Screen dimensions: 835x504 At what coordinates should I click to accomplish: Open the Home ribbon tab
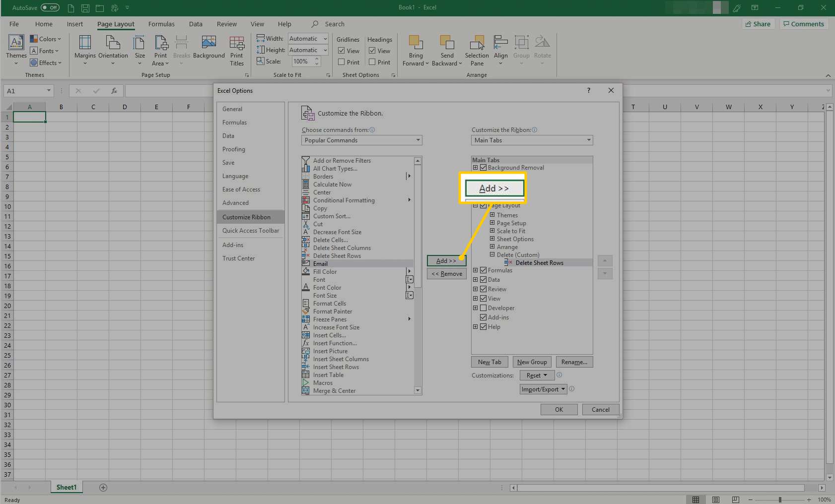point(44,24)
